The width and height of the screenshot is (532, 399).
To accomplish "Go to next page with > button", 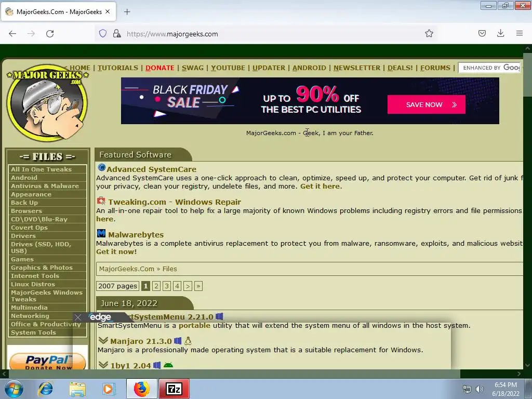I will [x=188, y=286].
